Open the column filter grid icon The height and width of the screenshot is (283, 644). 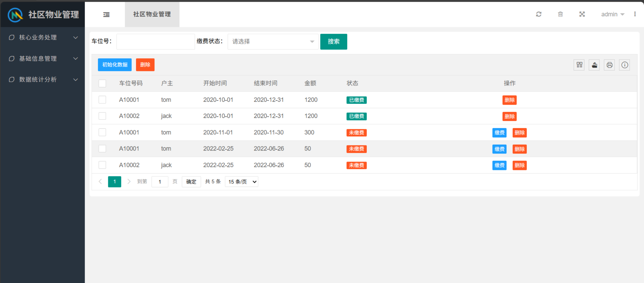tap(579, 65)
